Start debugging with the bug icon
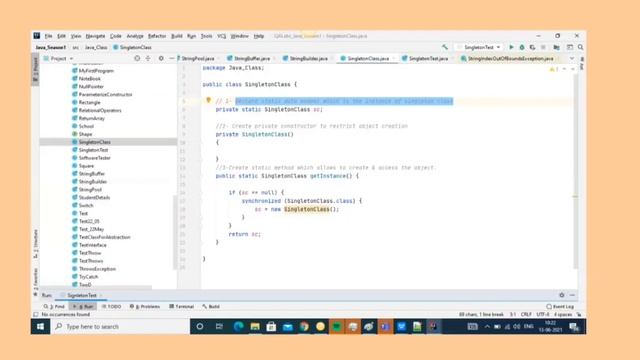Viewport: 640px width, 360px height. click(522, 47)
